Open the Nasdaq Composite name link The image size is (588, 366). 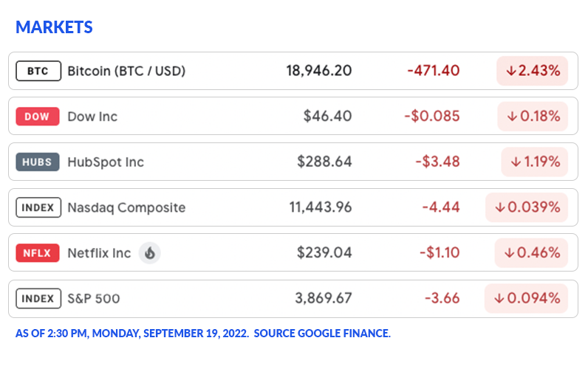126,207
